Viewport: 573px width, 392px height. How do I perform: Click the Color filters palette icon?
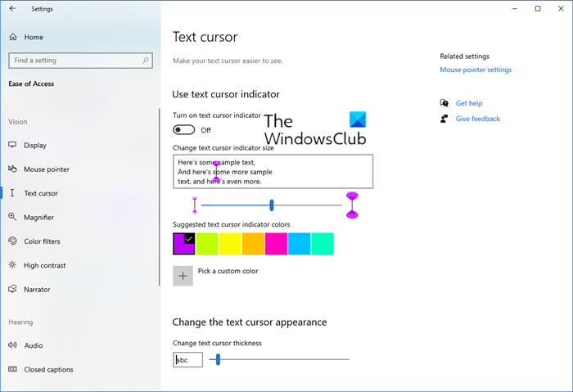click(x=12, y=241)
